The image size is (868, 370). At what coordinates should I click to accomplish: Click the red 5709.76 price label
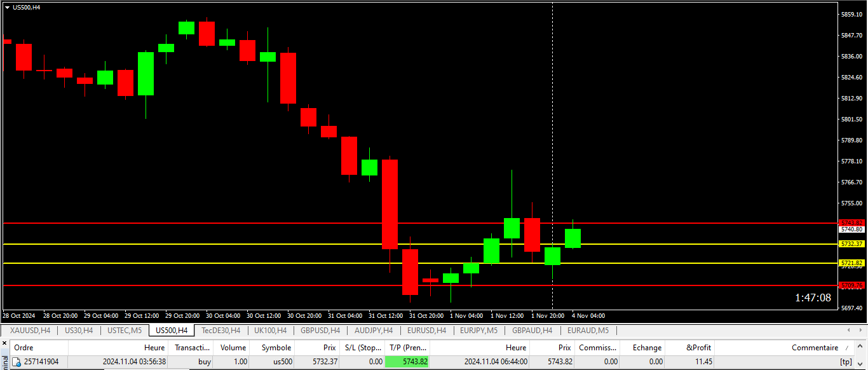851,285
